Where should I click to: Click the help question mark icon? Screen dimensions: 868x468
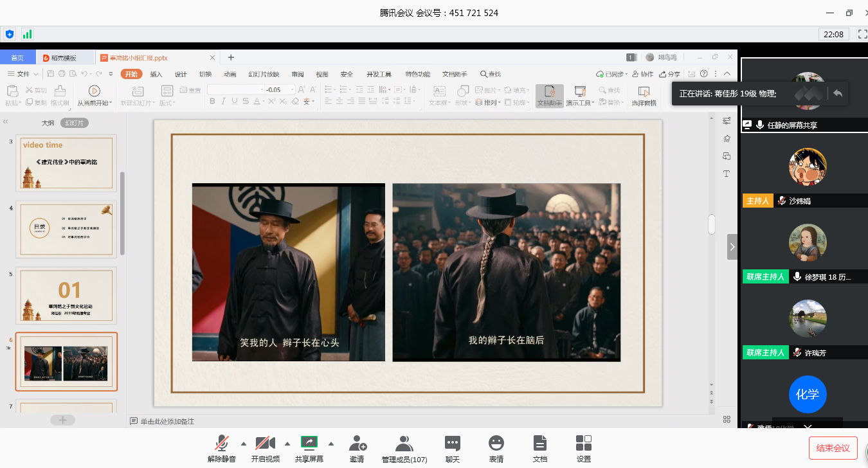[x=704, y=74]
